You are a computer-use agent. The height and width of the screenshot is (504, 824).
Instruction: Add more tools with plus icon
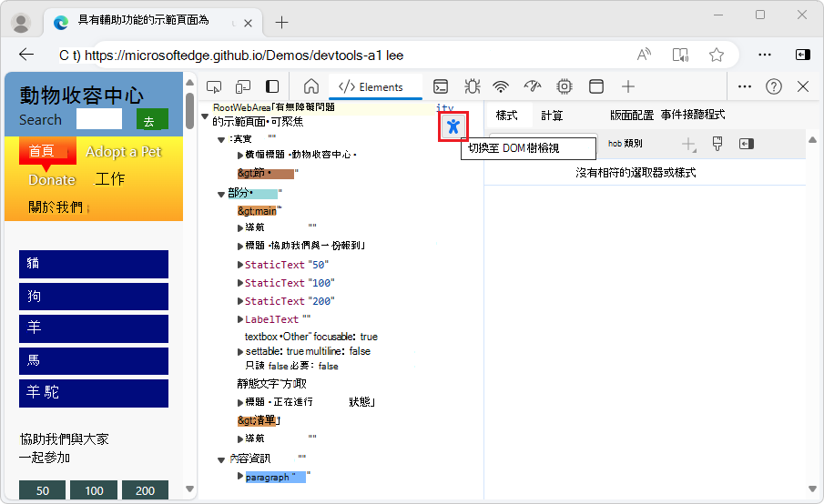[628, 86]
